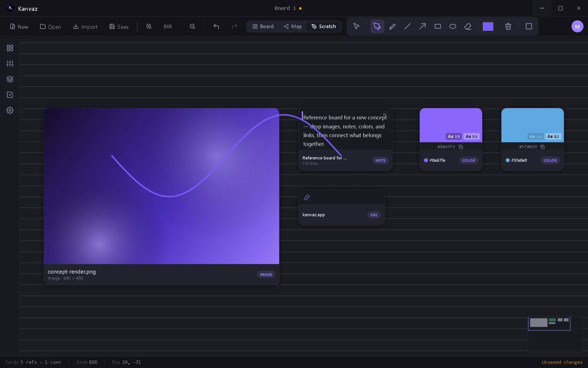Click the minimap overview thumbnail
588x368 pixels.
pyautogui.click(x=554, y=334)
